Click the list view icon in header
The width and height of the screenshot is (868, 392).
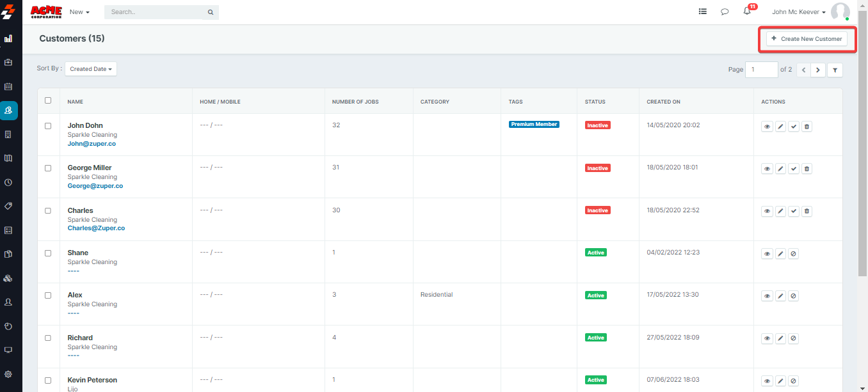point(703,12)
